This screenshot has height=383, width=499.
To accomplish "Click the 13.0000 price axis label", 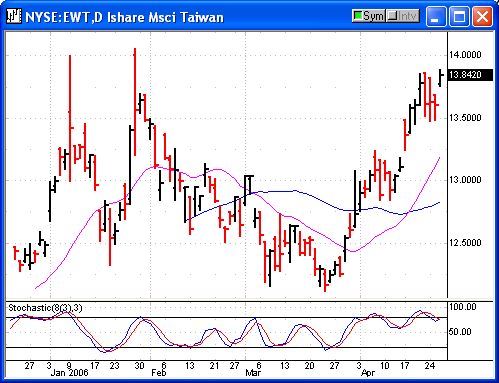I will click(465, 180).
